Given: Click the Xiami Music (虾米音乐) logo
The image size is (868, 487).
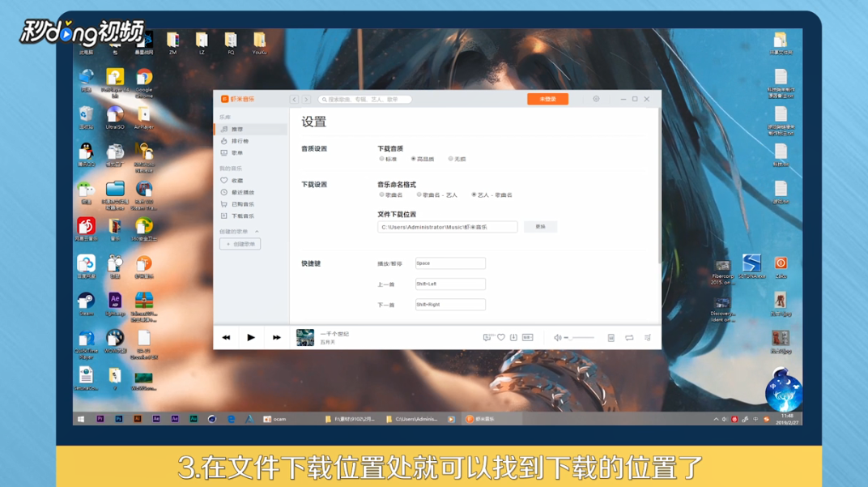Looking at the screenshot, I should click(x=237, y=99).
